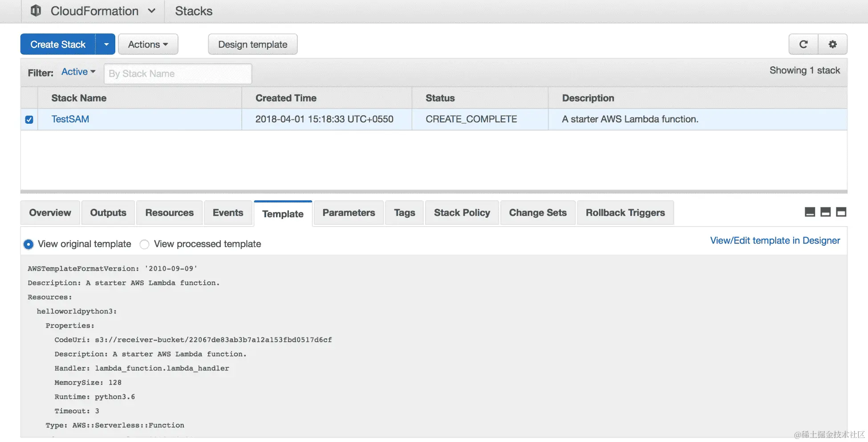Viewport: 868px width, 442px height.
Task: Go to the Parameters tab
Action: (x=349, y=213)
